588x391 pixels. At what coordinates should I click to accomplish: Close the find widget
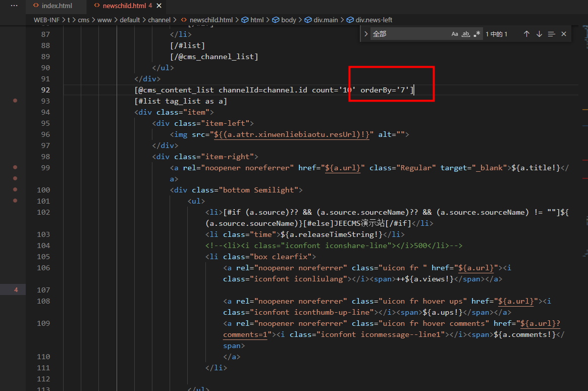[x=564, y=34]
